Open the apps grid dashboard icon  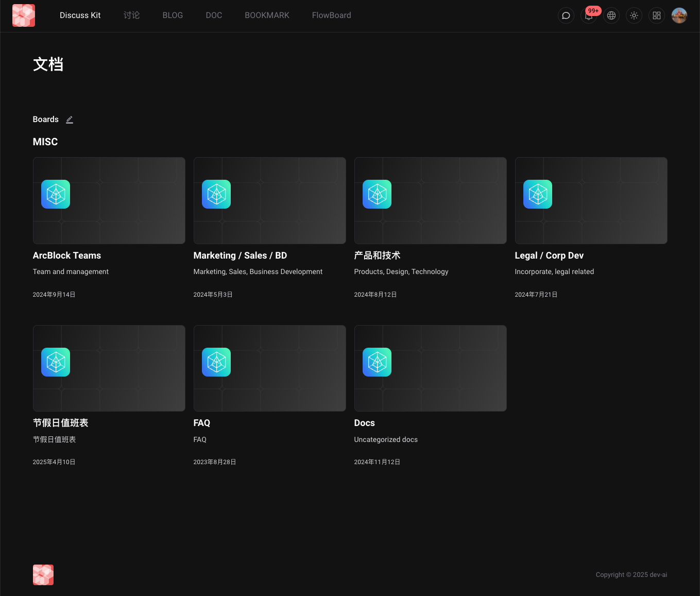[x=657, y=15]
